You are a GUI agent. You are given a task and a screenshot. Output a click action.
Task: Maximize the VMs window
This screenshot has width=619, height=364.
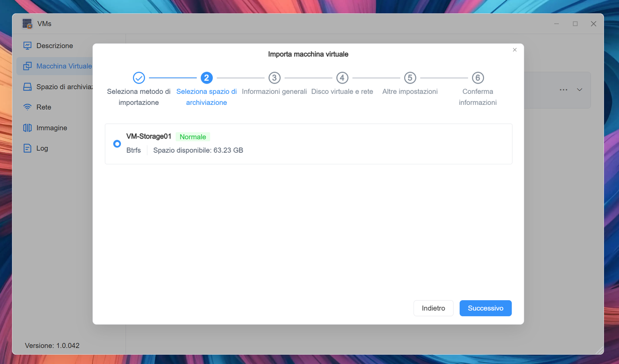click(575, 24)
